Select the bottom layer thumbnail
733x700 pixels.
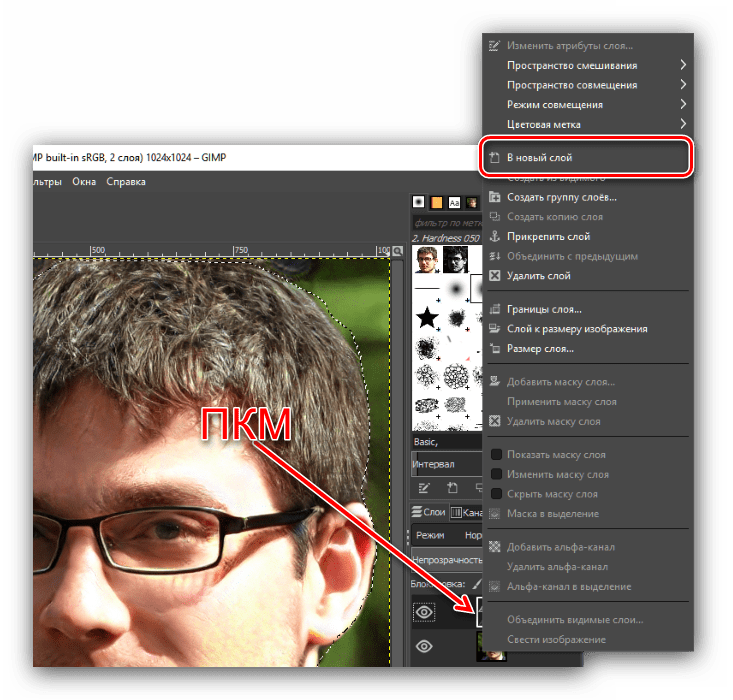(x=491, y=647)
